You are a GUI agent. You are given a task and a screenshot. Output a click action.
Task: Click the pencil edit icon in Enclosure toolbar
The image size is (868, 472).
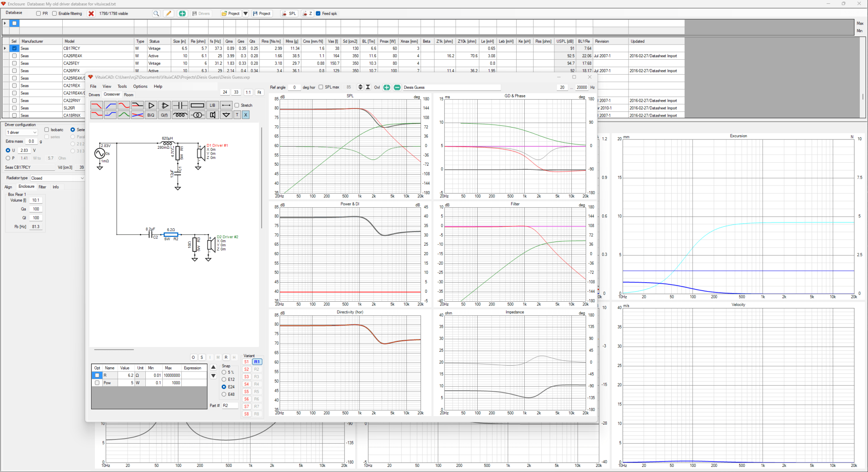pos(168,14)
